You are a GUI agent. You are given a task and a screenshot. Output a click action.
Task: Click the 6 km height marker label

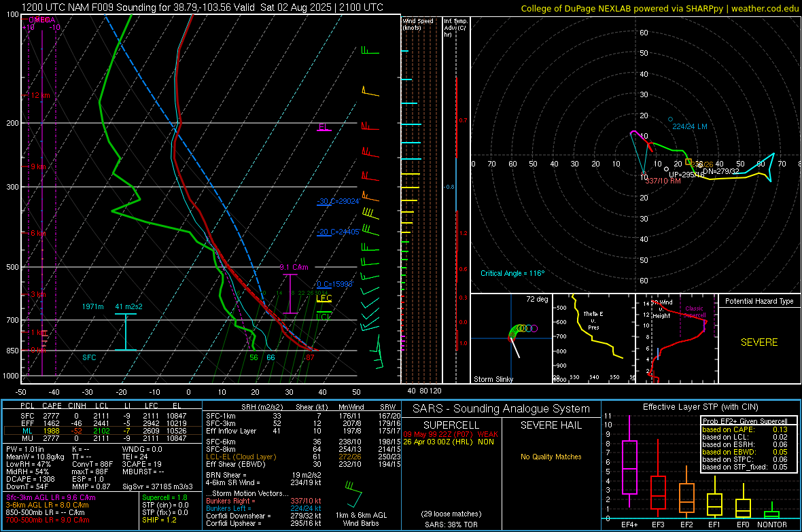point(38,233)
